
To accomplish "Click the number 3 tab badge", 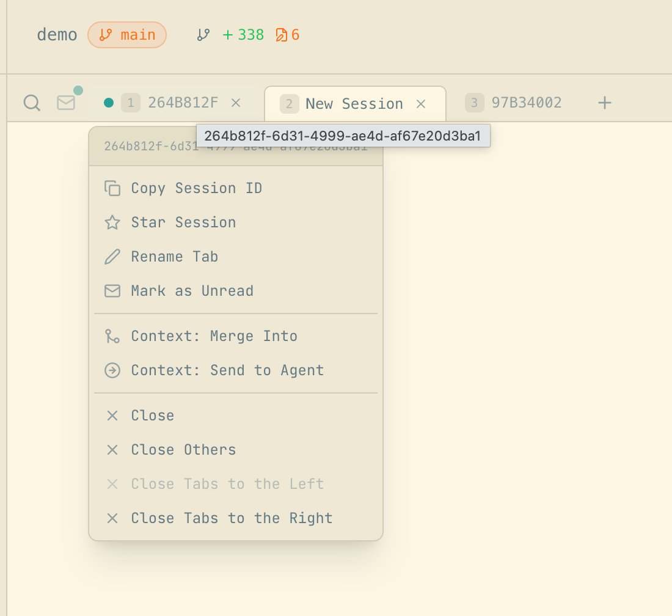I will 475,103.
